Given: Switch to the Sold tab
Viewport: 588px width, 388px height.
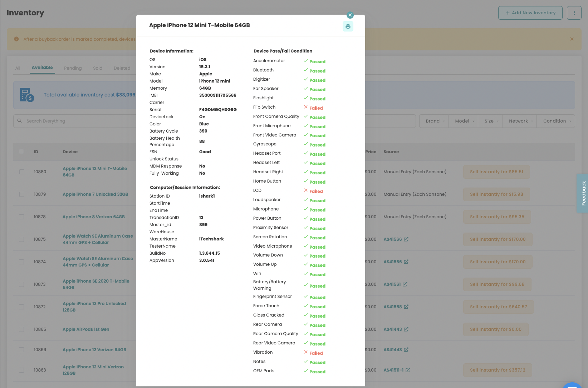Looking at the screenshot, I should coord(98,68).
